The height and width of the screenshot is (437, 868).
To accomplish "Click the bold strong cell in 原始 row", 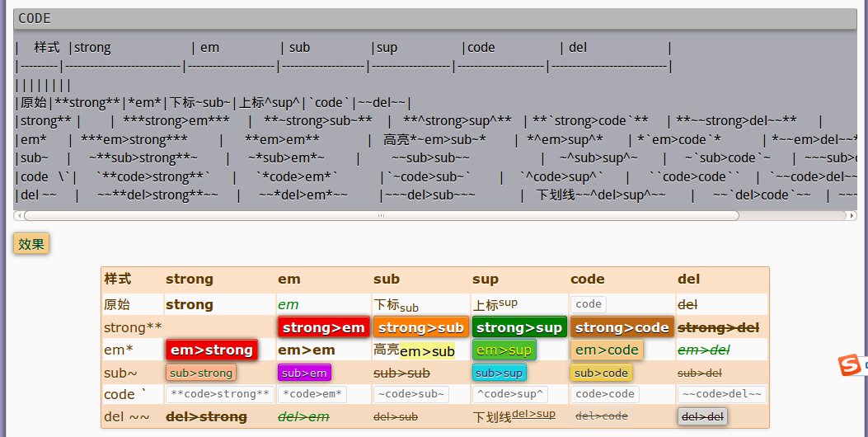I will [x=190, y=304].
